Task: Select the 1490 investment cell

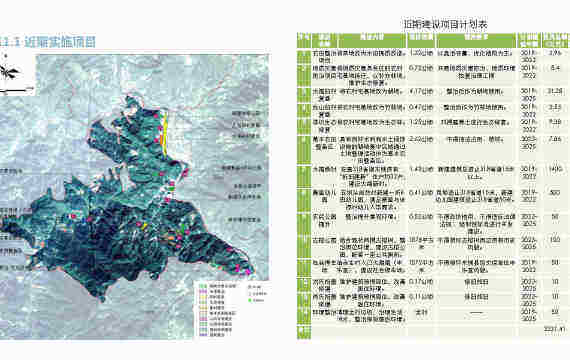Action: (x=555, y=169)
